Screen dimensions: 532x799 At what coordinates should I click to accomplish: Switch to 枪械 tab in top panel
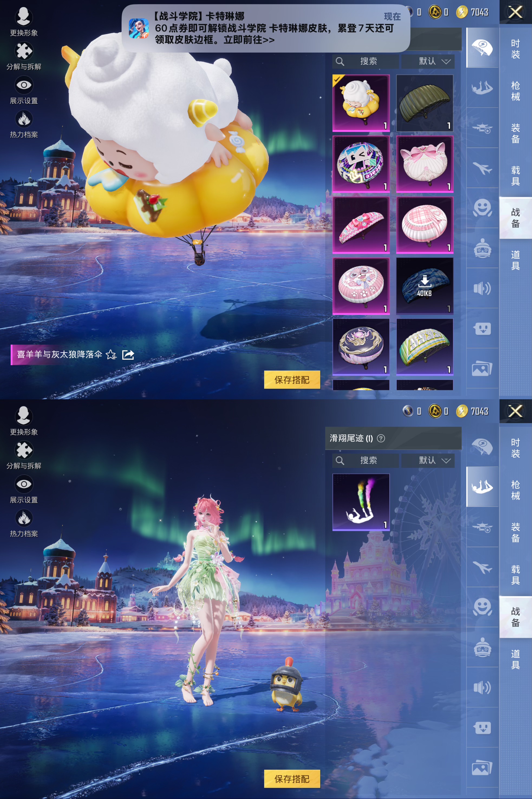(x=515, y=91)
